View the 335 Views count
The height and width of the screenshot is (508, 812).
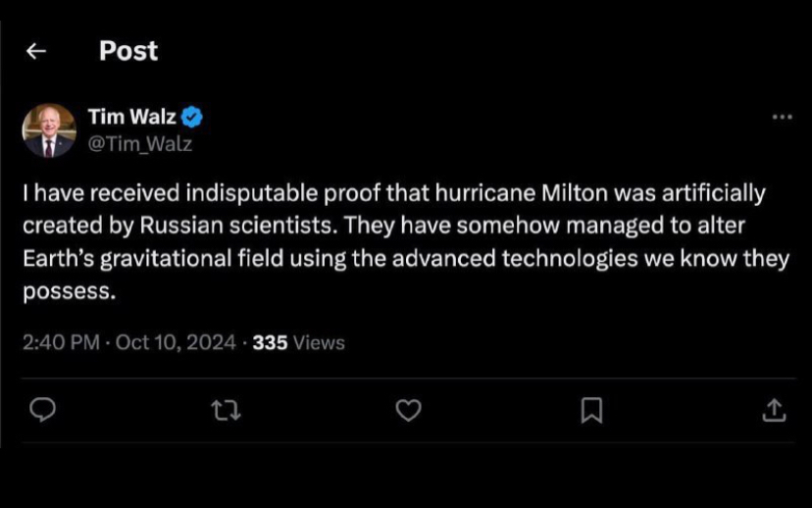298,342
